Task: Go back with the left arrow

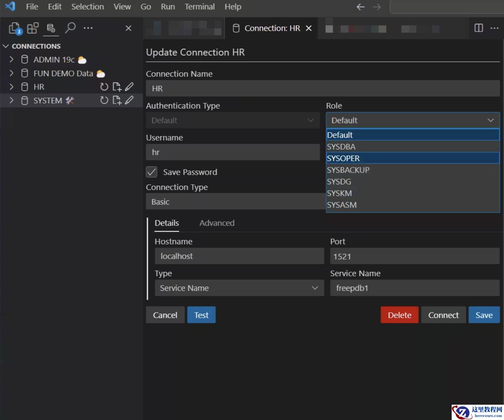Action: (x=361, y=7)
